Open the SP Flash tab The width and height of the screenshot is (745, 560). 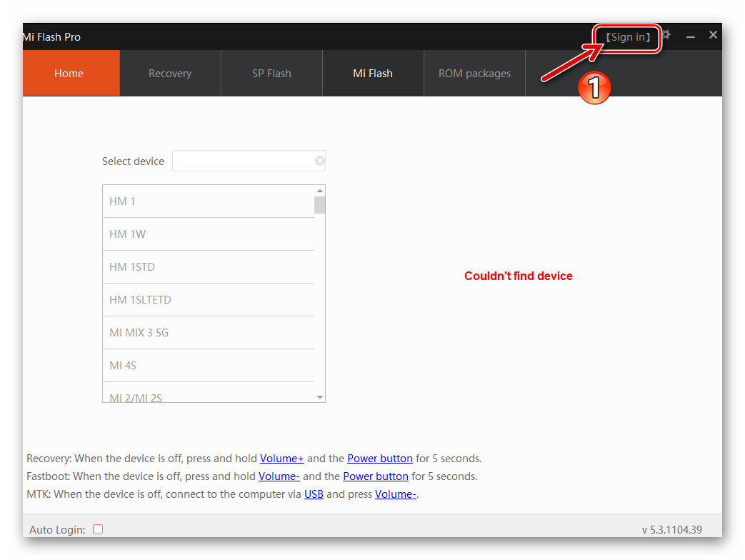271,73
